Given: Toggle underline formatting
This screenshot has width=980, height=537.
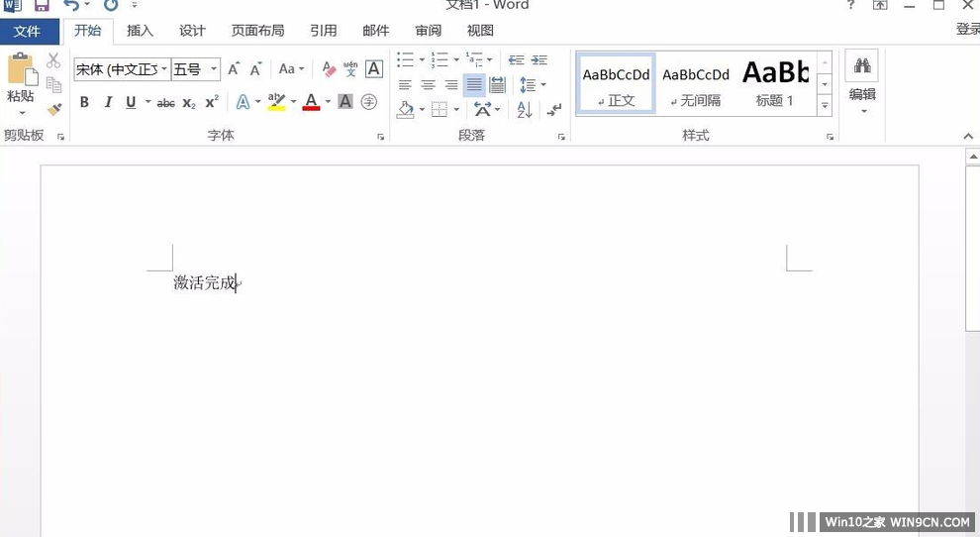Looking at the screenshot, I should pyautogui.click(x=131, y=102).
